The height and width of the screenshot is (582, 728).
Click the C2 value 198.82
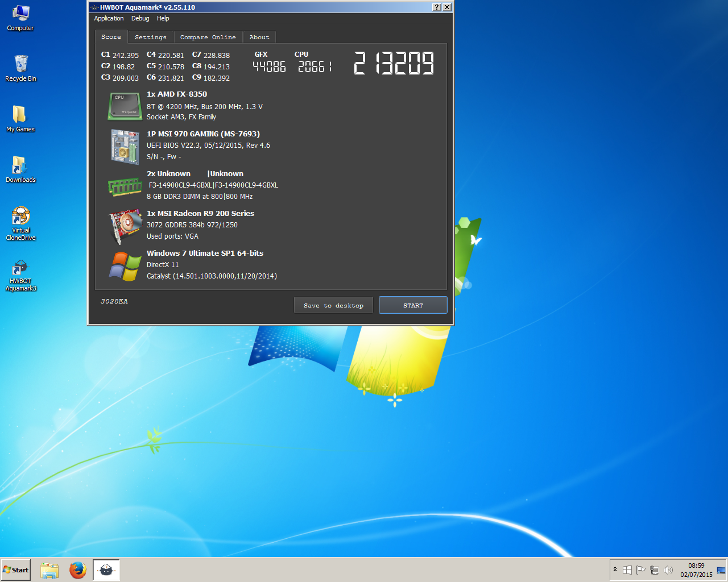pos(123,66)
